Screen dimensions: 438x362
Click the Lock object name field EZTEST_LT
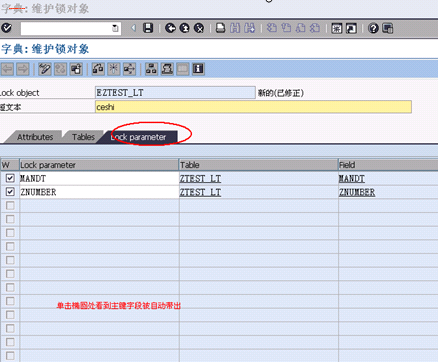(175, 93)
